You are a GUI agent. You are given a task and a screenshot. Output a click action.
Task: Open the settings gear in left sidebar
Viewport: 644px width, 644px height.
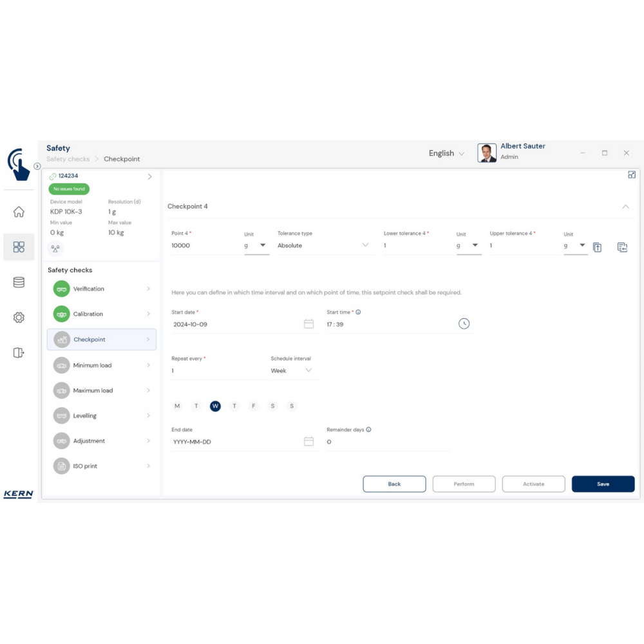coord(19,317)
